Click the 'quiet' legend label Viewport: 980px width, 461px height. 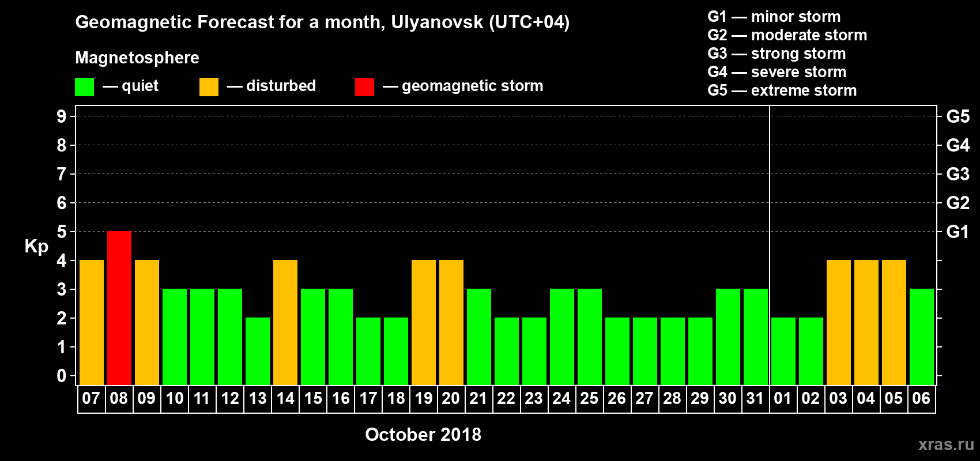coord(140,86)
